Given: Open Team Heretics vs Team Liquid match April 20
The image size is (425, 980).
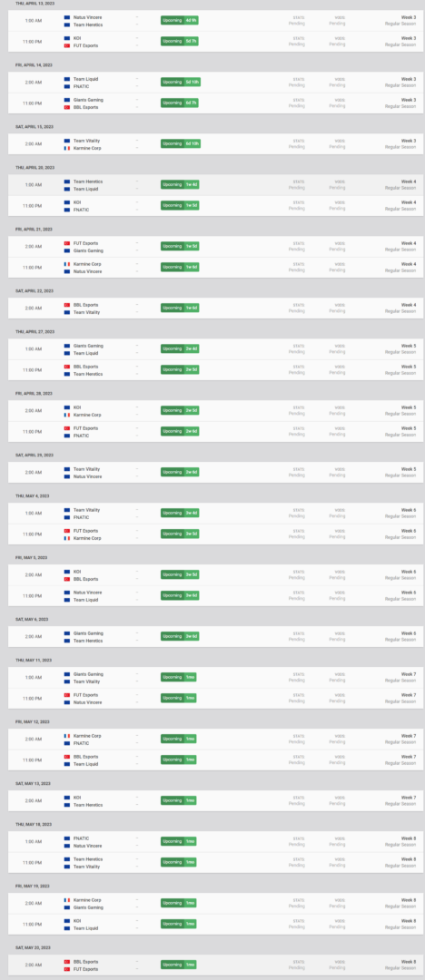Looking at the screenshot, I should (x=215, y=185).
